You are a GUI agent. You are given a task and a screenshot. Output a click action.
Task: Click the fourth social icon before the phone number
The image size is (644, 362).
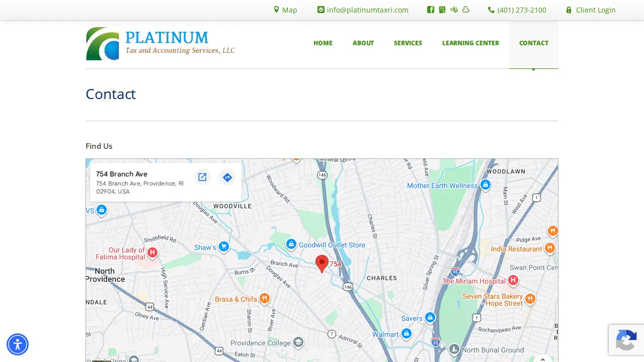point(466,10)
